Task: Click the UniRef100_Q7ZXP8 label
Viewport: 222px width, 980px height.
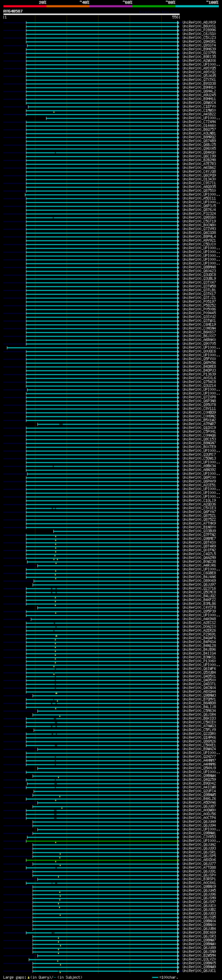Action: (x=199, y=397)
